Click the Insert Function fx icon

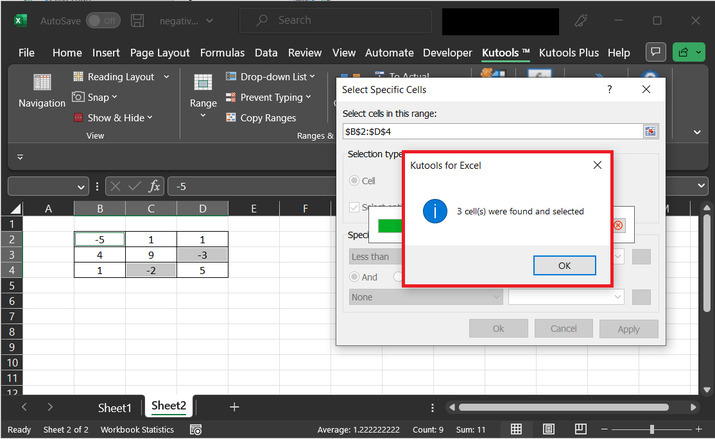[154, 186]
